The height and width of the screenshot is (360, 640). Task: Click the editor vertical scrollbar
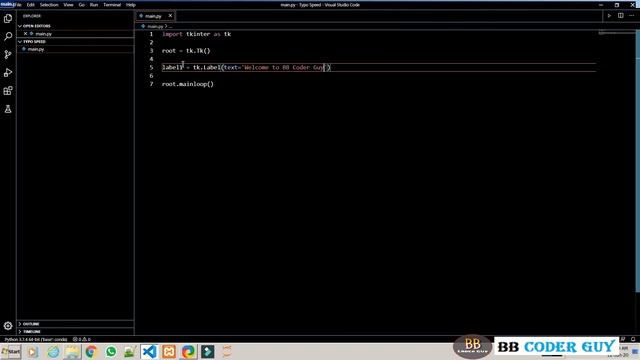(x=638, y=161)
